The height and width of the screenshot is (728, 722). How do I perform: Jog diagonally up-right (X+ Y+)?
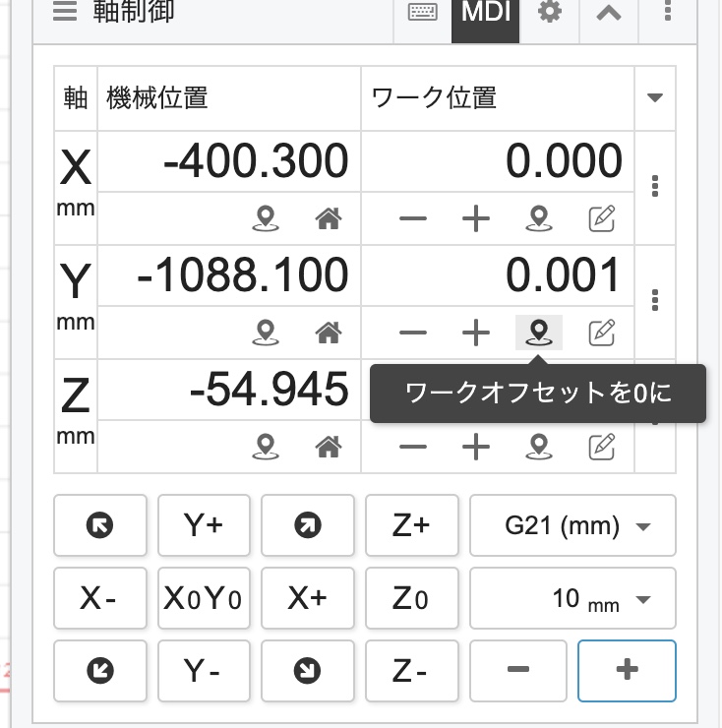(x=307, y=525)
